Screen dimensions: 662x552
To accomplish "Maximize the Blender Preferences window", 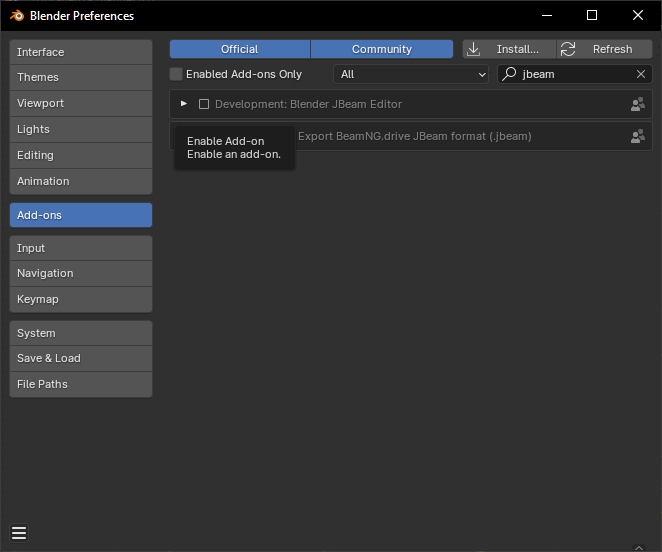I will 592,16.
